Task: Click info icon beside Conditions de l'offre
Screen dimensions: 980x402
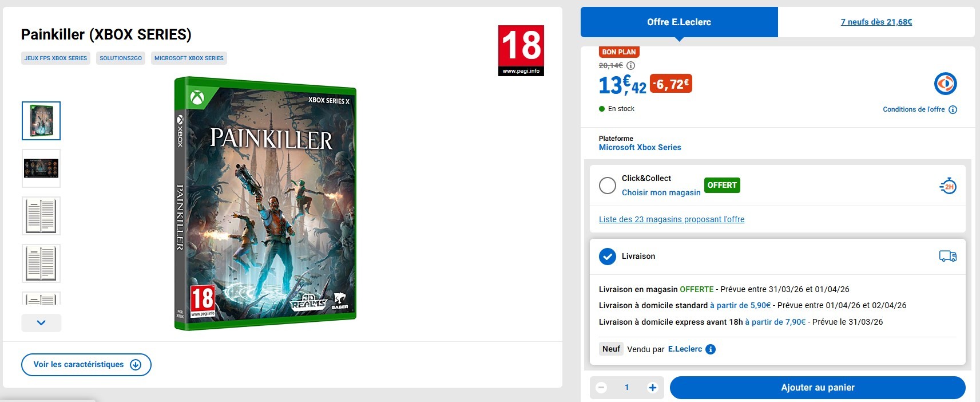Action: [953, 109]
